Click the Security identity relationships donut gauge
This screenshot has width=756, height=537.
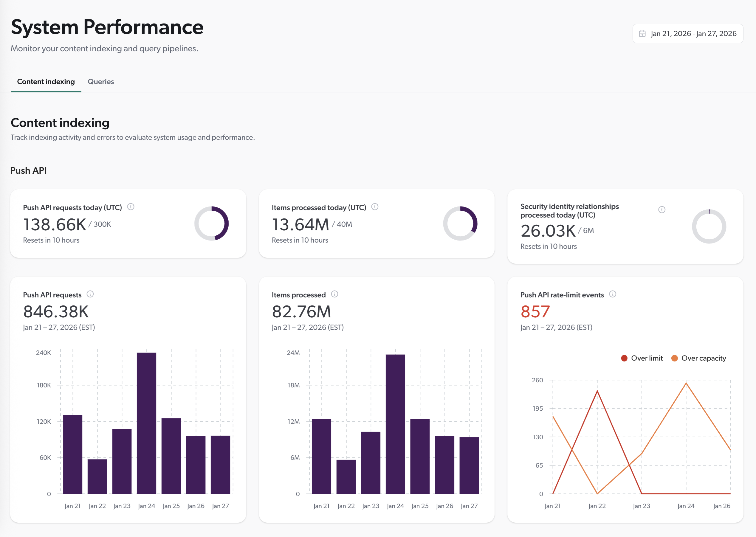[x=708, y=226]
